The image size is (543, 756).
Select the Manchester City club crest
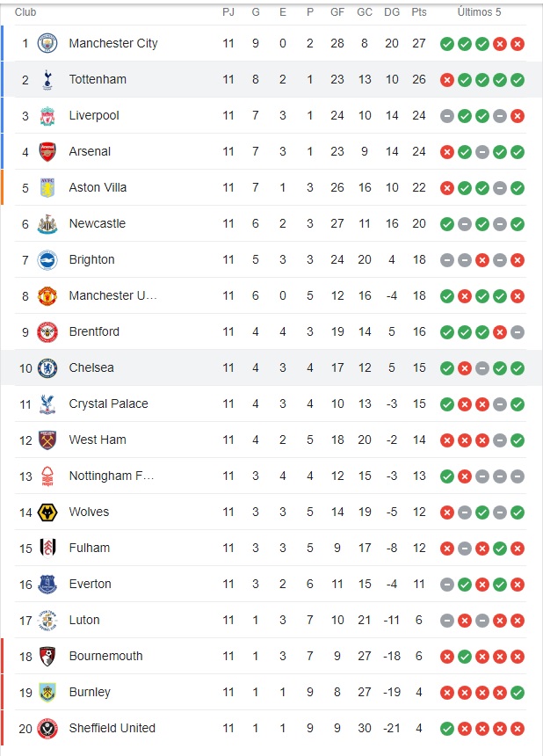[x=48, y=43]
